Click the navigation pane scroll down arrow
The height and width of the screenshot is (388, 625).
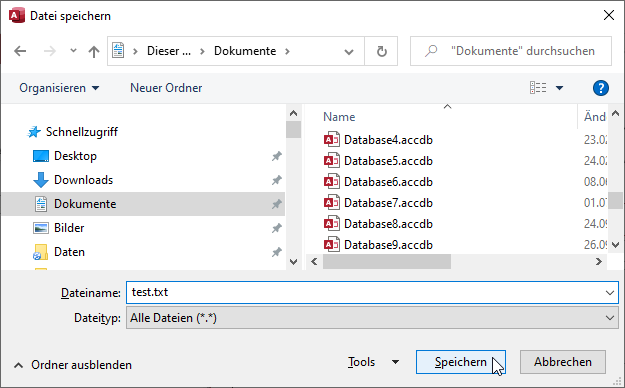point(293,262)
